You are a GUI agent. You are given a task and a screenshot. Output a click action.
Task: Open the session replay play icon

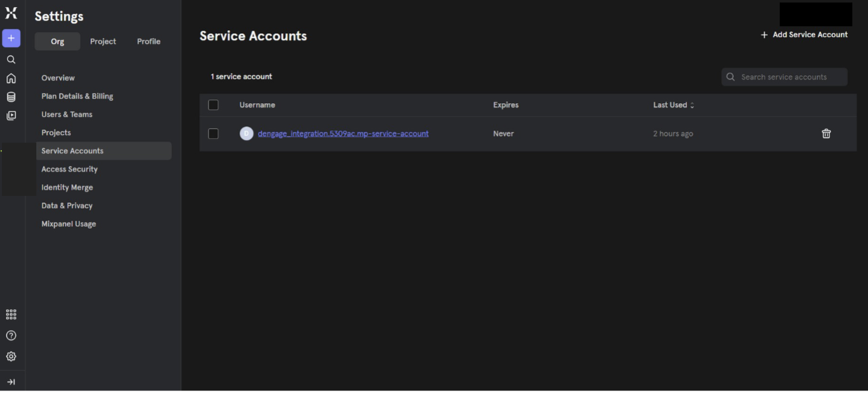point(11,115)
